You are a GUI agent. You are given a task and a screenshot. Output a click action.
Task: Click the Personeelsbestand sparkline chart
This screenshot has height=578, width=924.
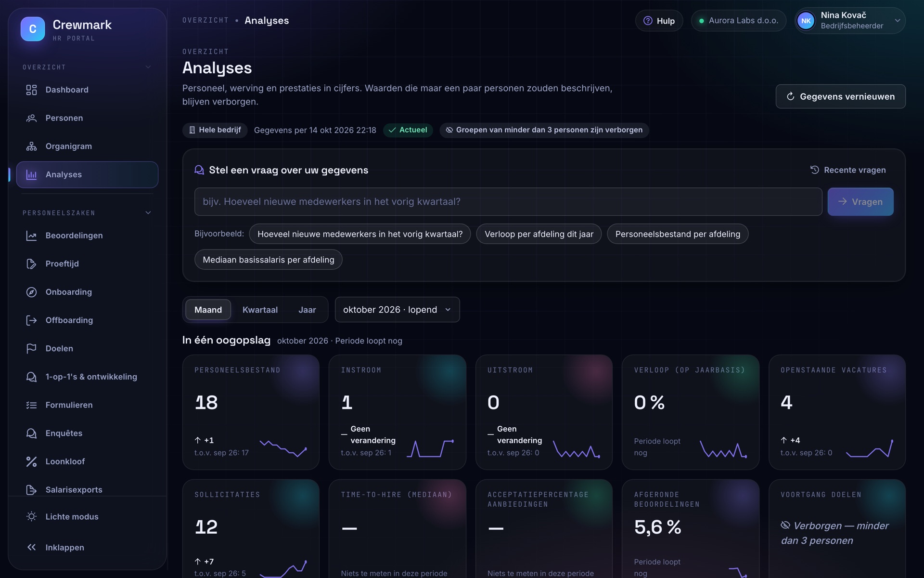click(x=283, y=447)
